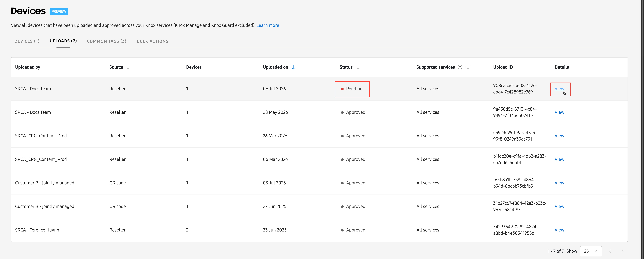Click the Uploaded by column header
Viewport: 644px width, 259px height.
[x=28, y=67]
